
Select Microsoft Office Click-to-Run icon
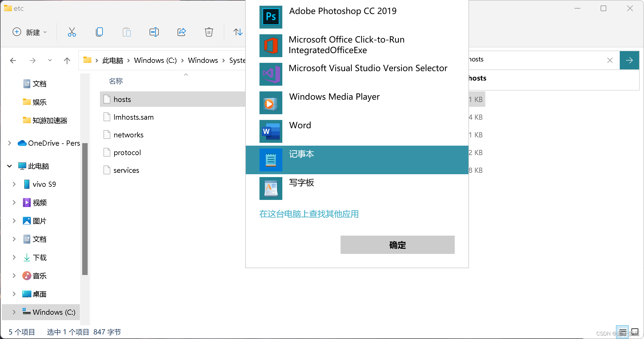271,44
